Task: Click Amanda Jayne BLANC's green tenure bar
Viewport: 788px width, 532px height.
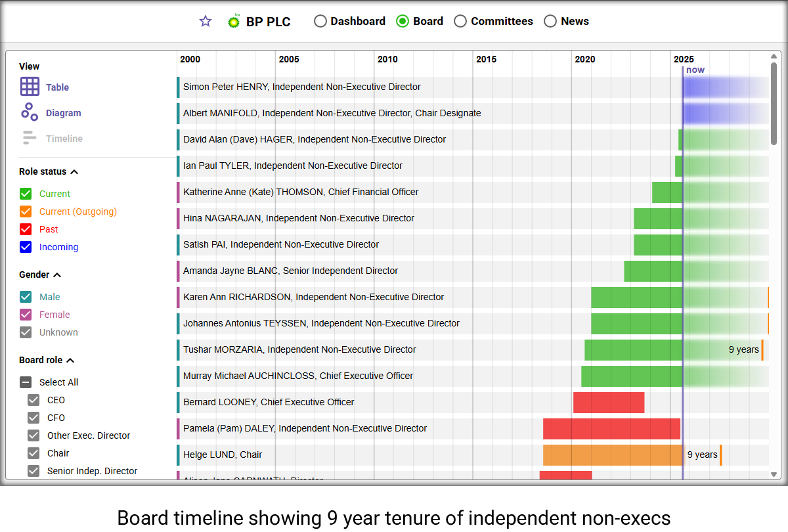Action: click(x=653, y=271)
